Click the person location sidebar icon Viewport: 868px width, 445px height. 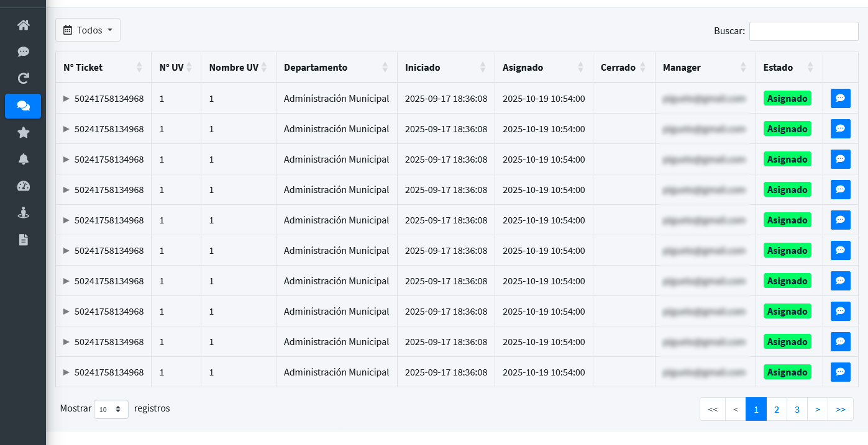24,213
